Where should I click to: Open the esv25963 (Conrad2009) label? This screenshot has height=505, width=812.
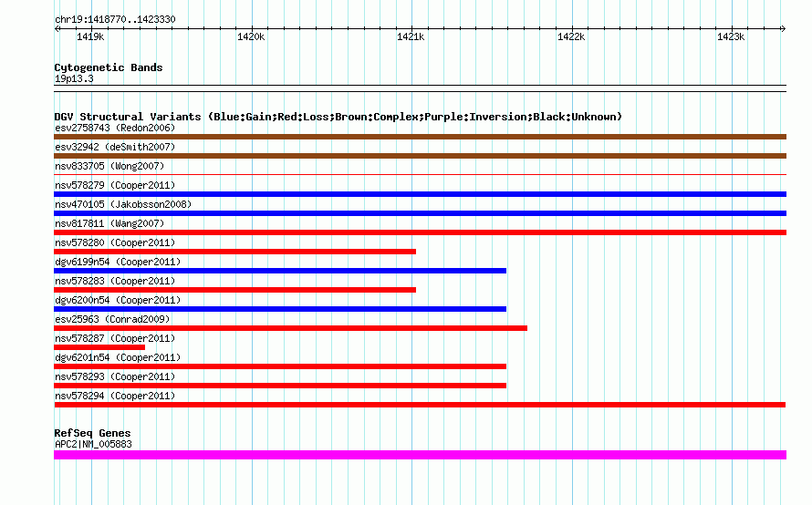tap(112, 319)
